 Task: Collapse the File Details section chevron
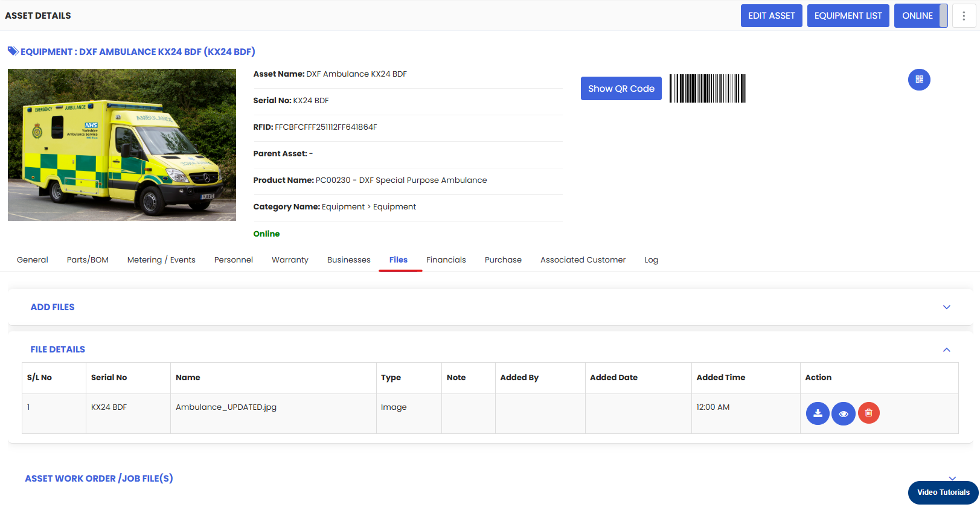point(947,349)
